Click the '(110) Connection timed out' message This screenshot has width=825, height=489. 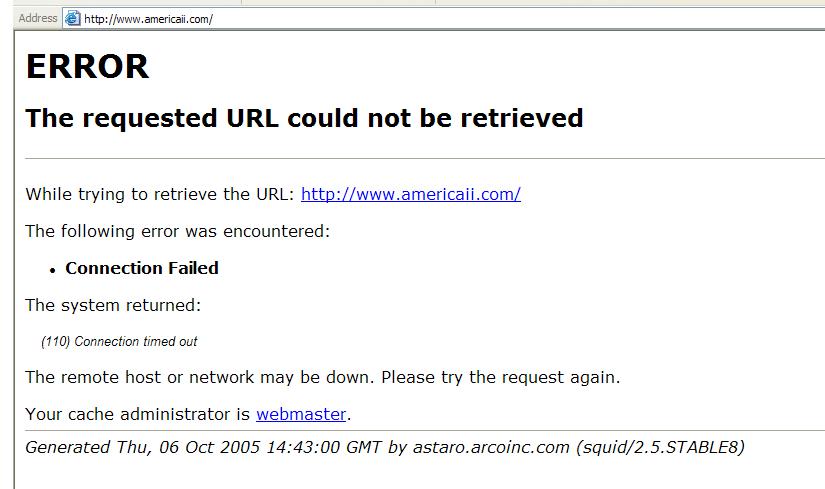click(x=119, y=342)
